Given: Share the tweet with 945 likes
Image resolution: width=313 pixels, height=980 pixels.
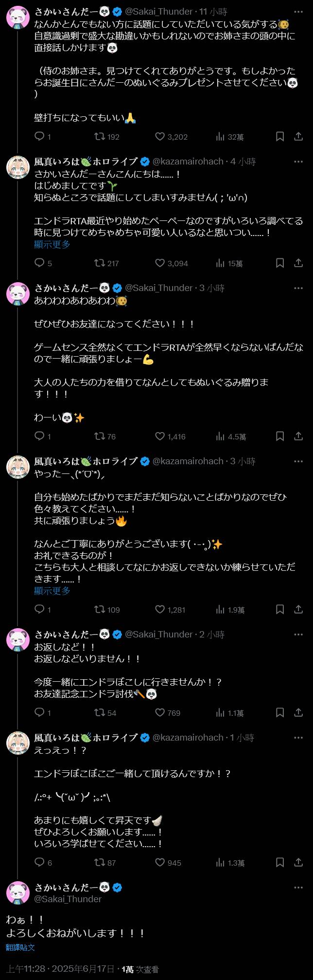Looking at the screenshot, I should [x=298, y=863].
